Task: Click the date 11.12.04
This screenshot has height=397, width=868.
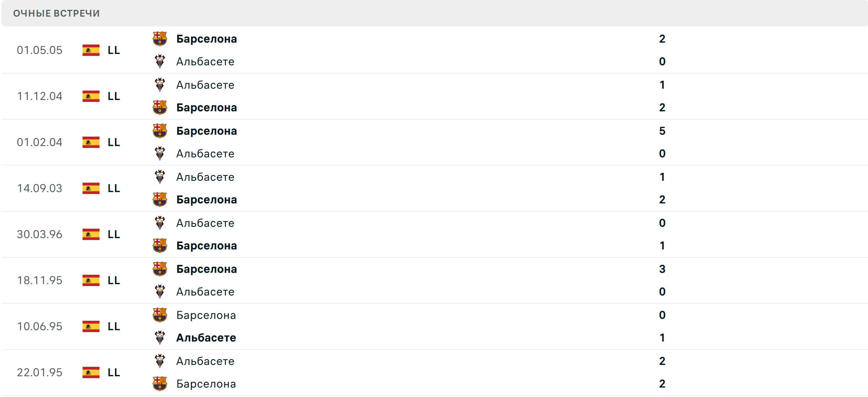Action: click(40, 96)
